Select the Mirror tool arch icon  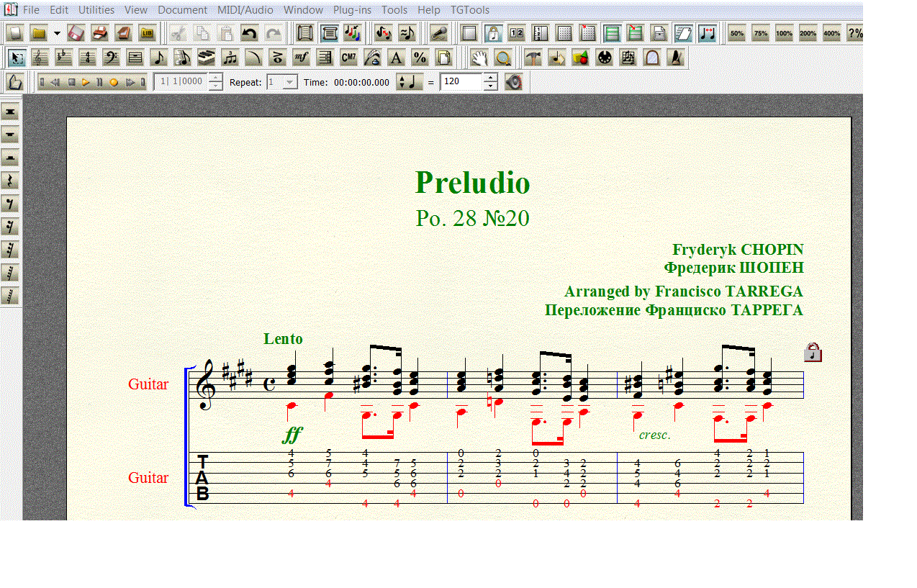point(651,58)
